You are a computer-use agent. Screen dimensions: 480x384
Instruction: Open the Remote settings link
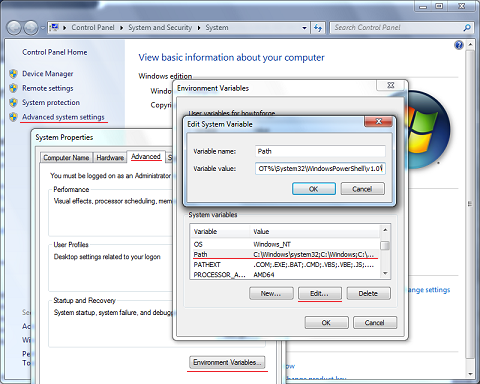[48, 88]
